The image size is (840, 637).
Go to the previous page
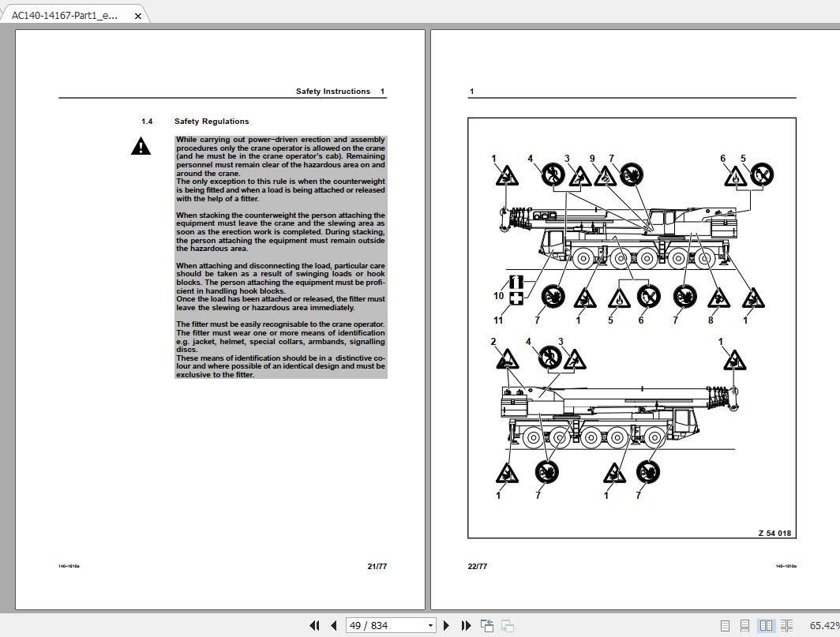tap(334, 625)
